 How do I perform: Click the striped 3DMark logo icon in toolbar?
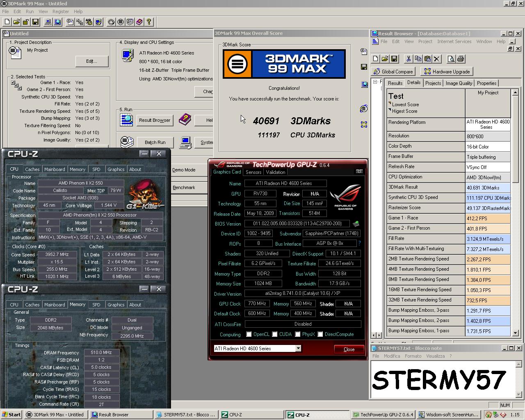[121, 22]
